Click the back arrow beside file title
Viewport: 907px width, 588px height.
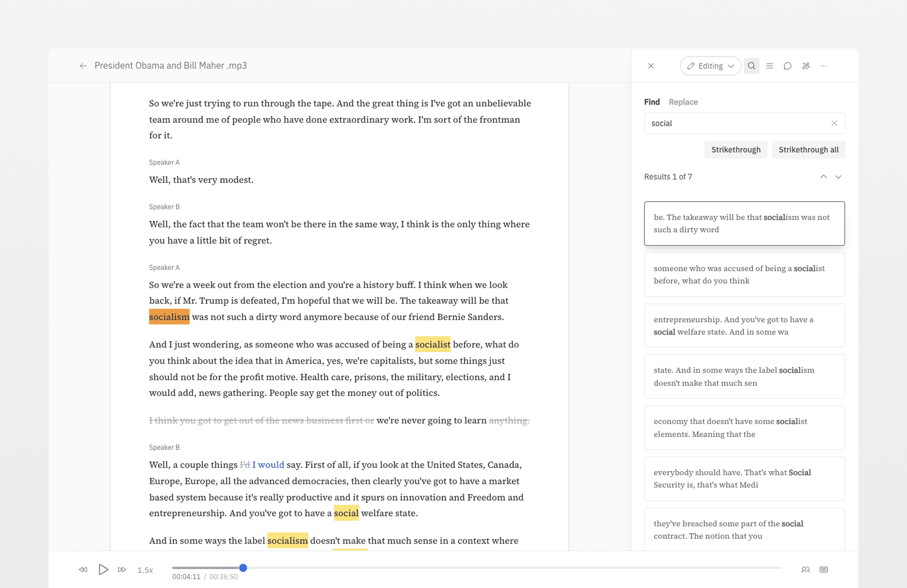83,66
